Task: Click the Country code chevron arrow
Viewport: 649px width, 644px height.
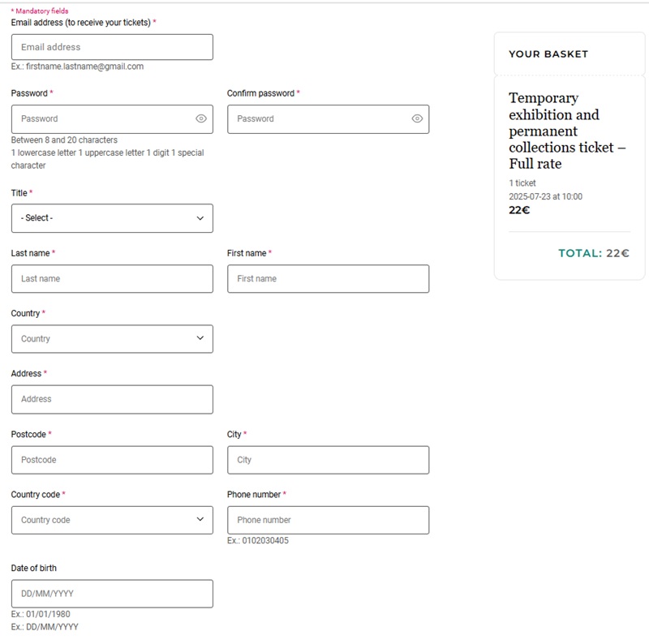Action: (200, 519)
